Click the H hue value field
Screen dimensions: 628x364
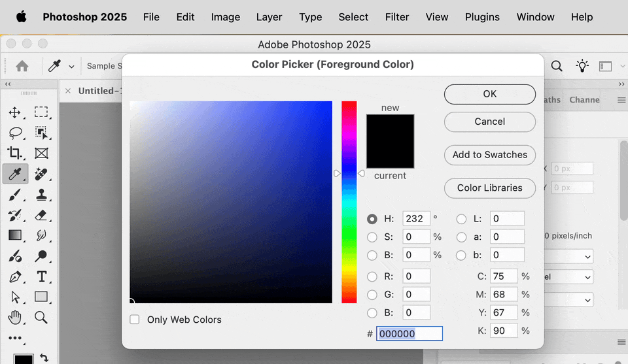pos(416,219)
